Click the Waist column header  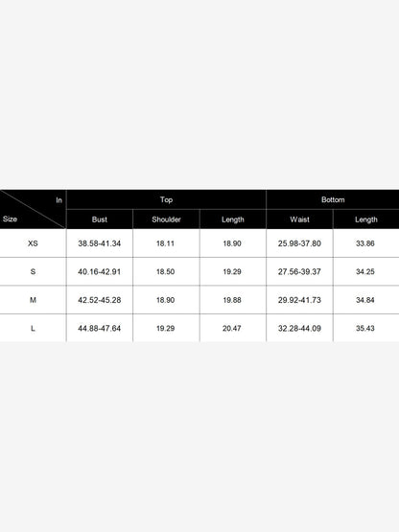[x=299, y=220]
